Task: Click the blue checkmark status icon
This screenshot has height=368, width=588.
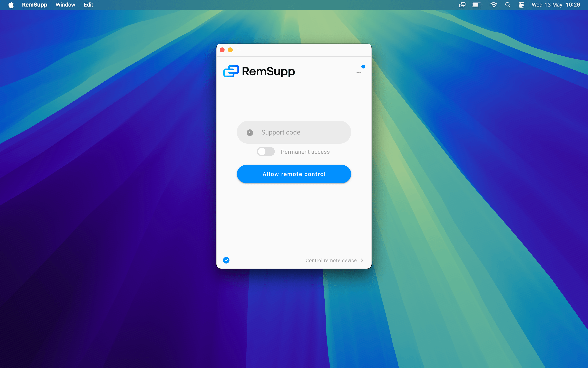Action: pos(226,260)
